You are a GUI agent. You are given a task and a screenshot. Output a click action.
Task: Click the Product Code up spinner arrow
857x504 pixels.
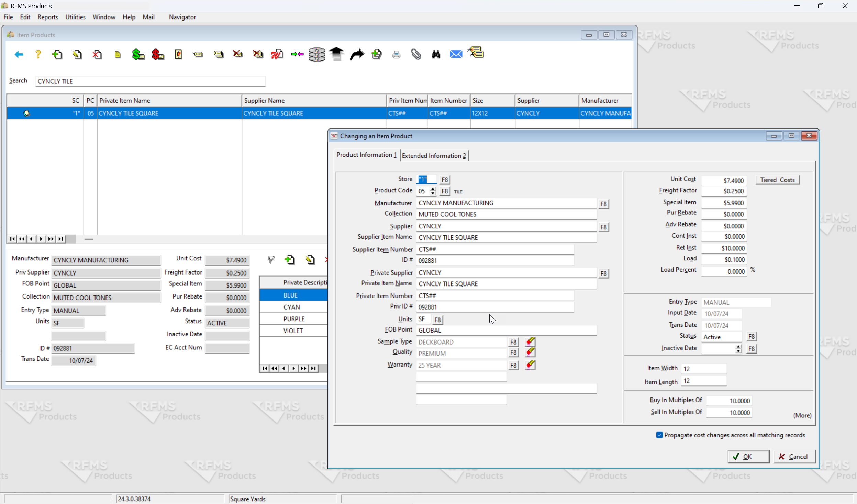(x=432, y=189)
